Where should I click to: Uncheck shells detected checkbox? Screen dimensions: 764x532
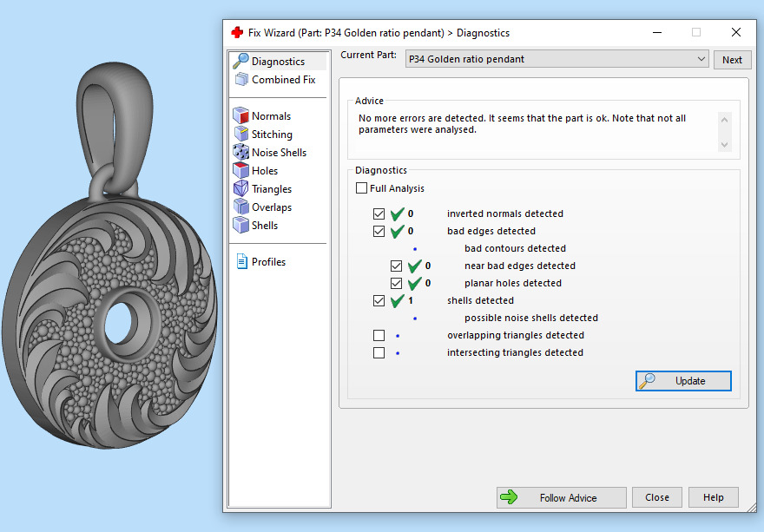pyautogui.click(x=379, y=300)
